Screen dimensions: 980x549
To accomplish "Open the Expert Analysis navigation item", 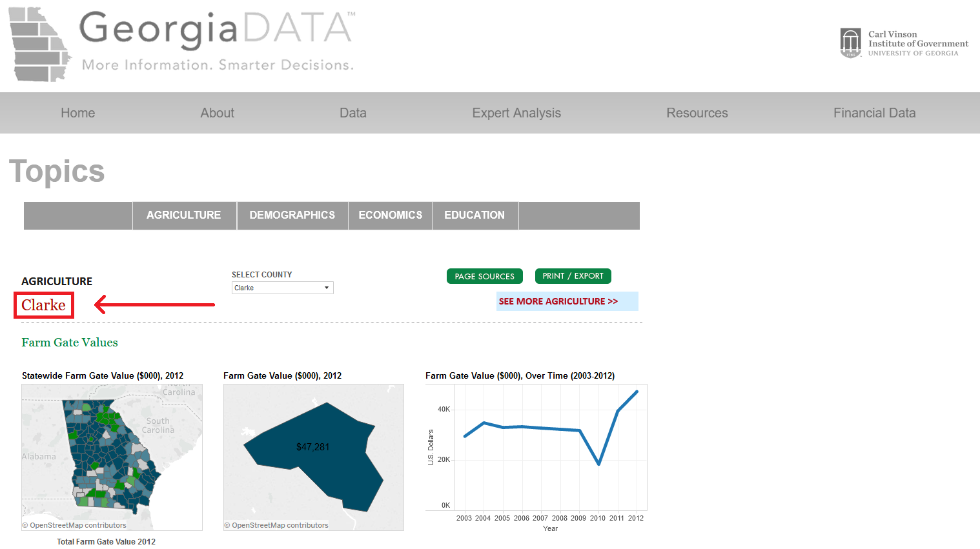I will pos(516,113).
